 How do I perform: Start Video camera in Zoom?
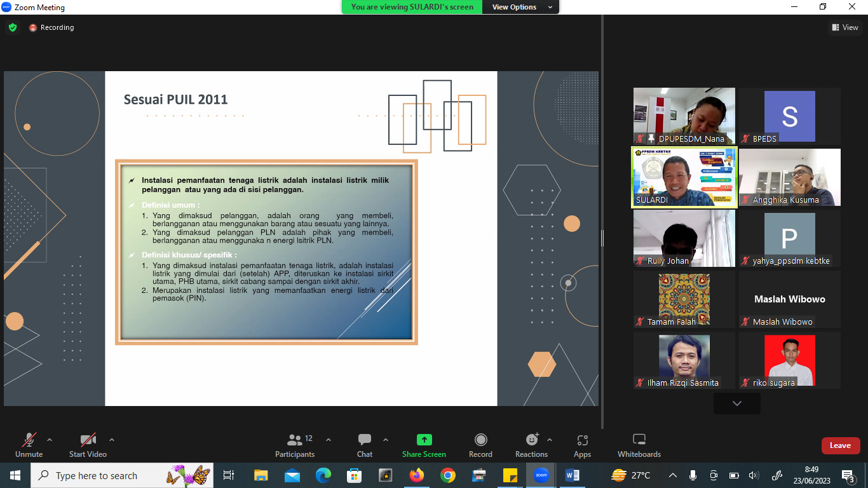pos(88,445)
